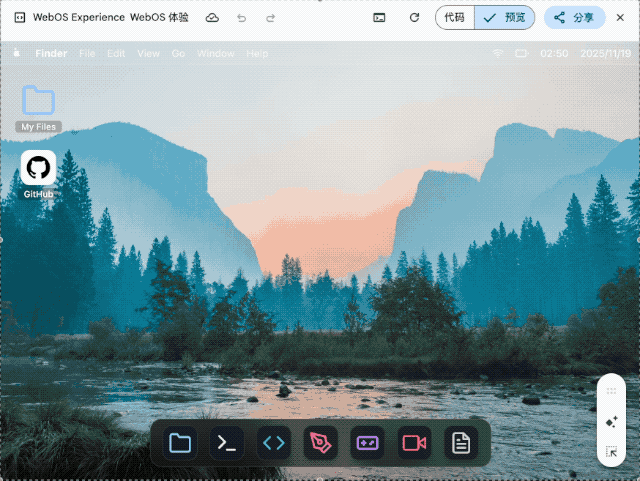Open the View menu in menu bar
Viewport: 640px width, 481px height.
[x=148, y=53]
